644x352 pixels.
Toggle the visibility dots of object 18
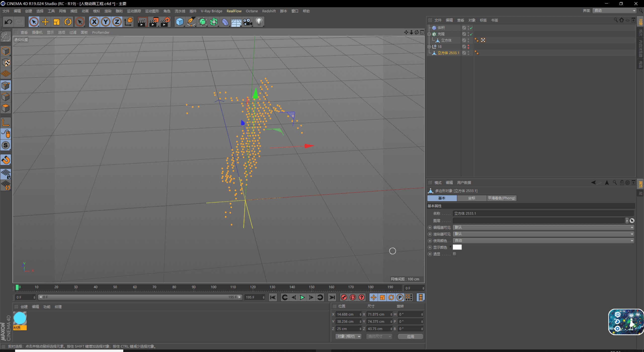click(x=468, y=47)
